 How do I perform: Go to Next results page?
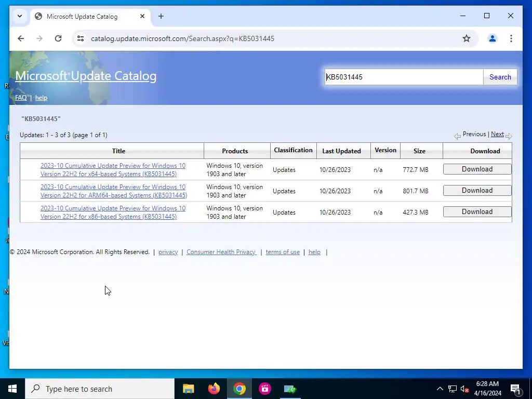497,134
